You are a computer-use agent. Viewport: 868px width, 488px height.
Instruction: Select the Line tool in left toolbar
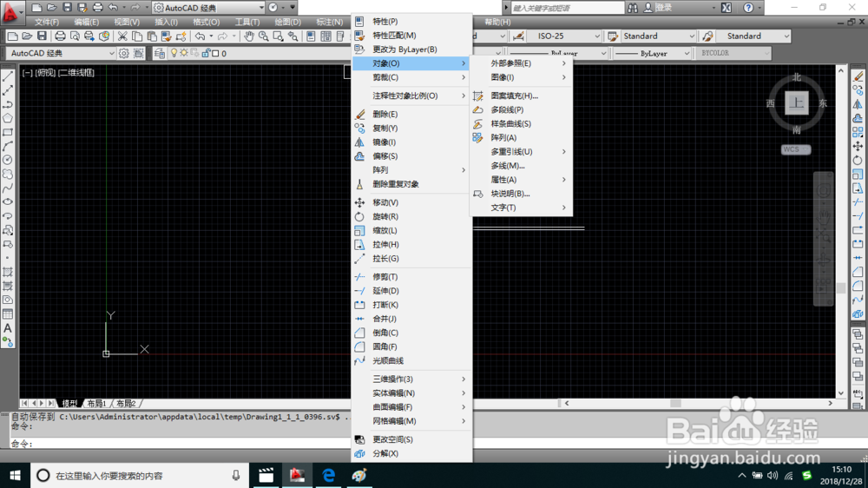tap(8, 76)
